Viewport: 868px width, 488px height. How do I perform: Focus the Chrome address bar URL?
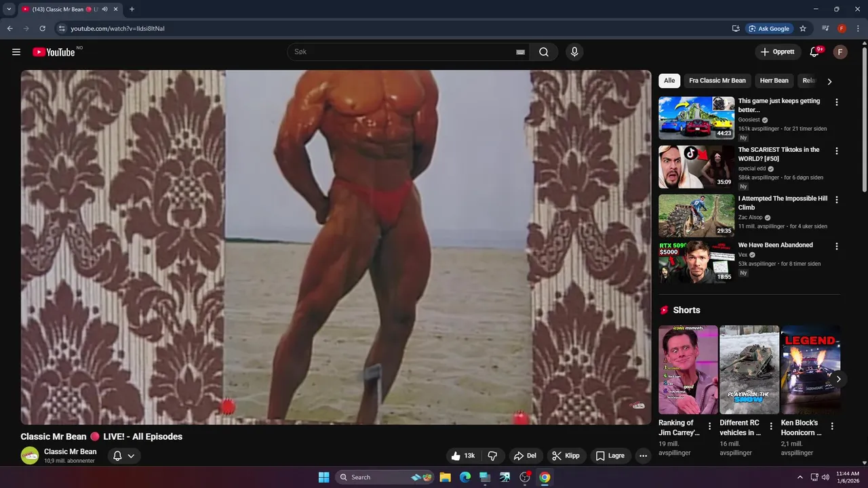117,28
